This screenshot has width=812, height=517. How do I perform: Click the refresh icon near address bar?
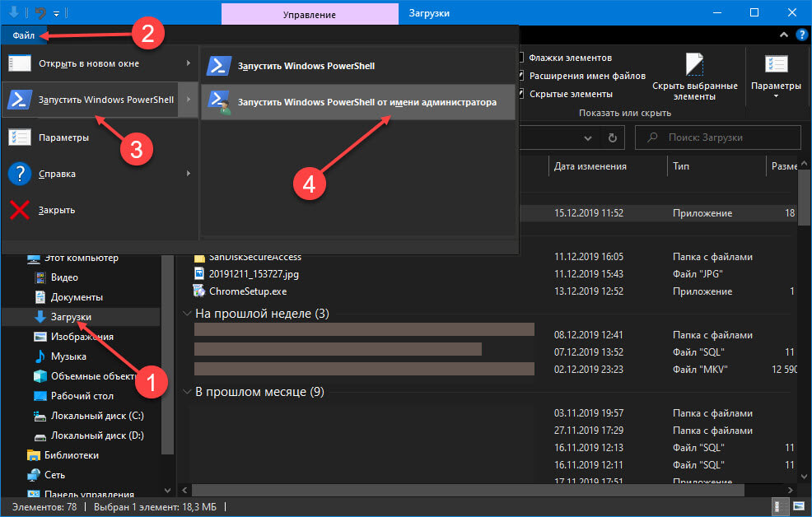613,137
